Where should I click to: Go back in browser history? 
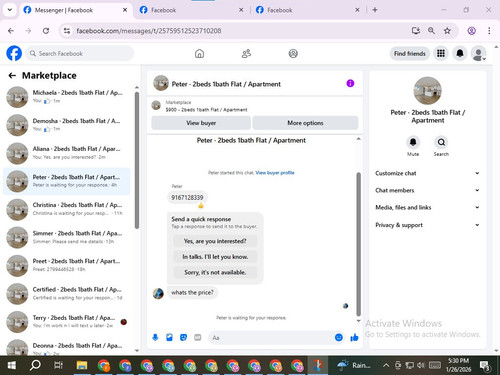point(11,31)
